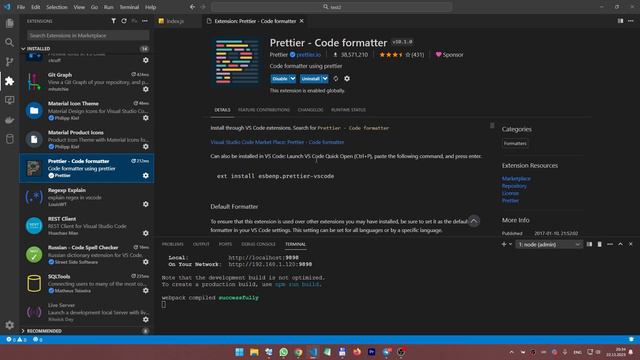The height and width of the screenshot is (360, 640).
Task: Open the Marketplace resource link
Action: 516,178
